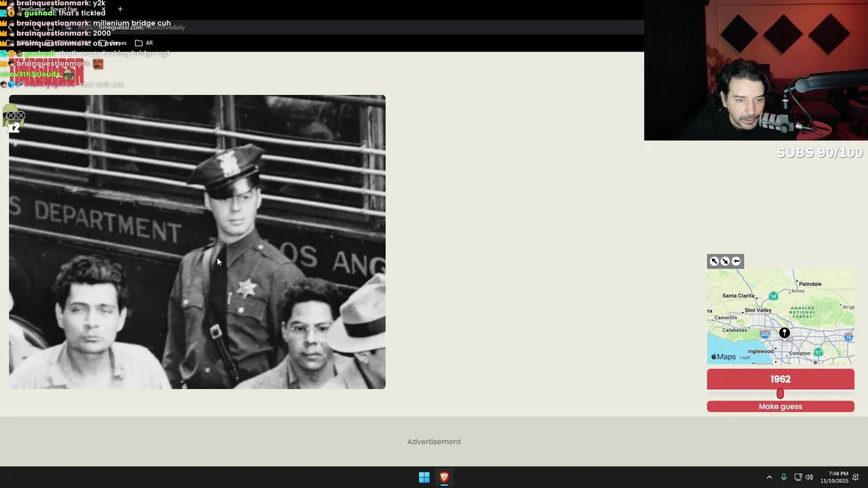Click the SUBS 90/100 counter text
This screenshot has height=488, width=868.
point(820,153)
